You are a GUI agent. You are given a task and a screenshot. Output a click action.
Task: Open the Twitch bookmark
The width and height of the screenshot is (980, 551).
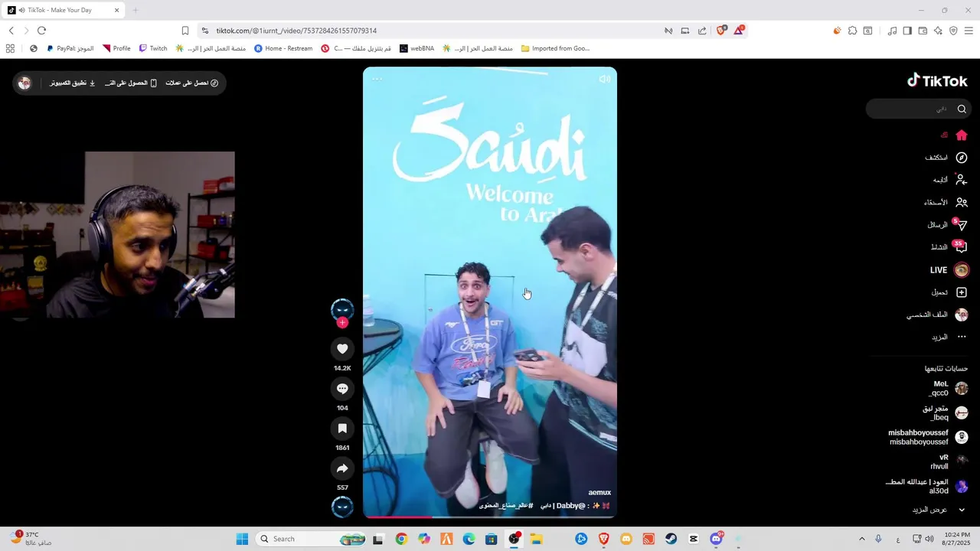(153, 48)
